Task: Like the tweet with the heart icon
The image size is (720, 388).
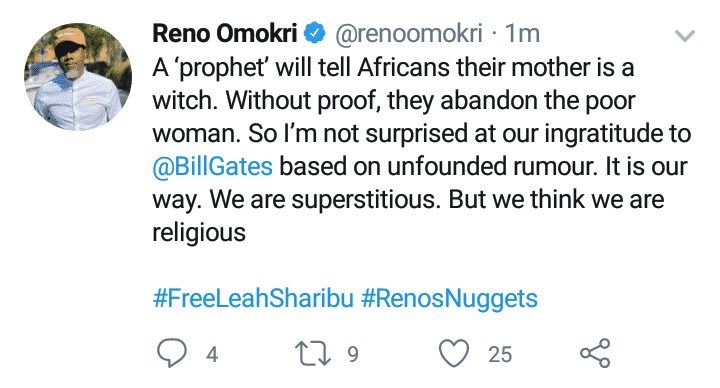Action: [x=454, y=353]
